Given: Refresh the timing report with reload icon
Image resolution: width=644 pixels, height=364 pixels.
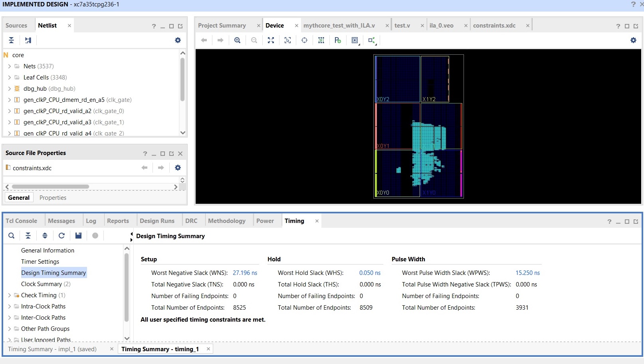Looking at the screenshot, I should (61, 236).
